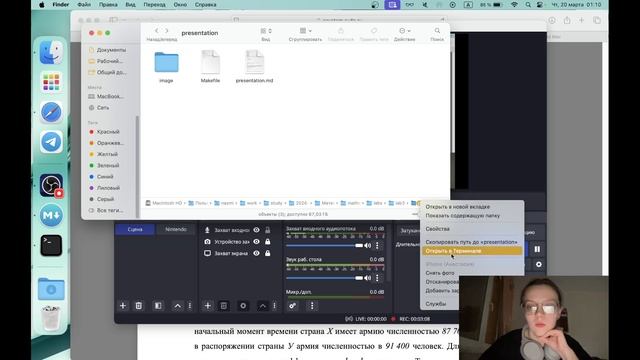Add a new scene in OBS
The image size is (640, 360).
122,305
